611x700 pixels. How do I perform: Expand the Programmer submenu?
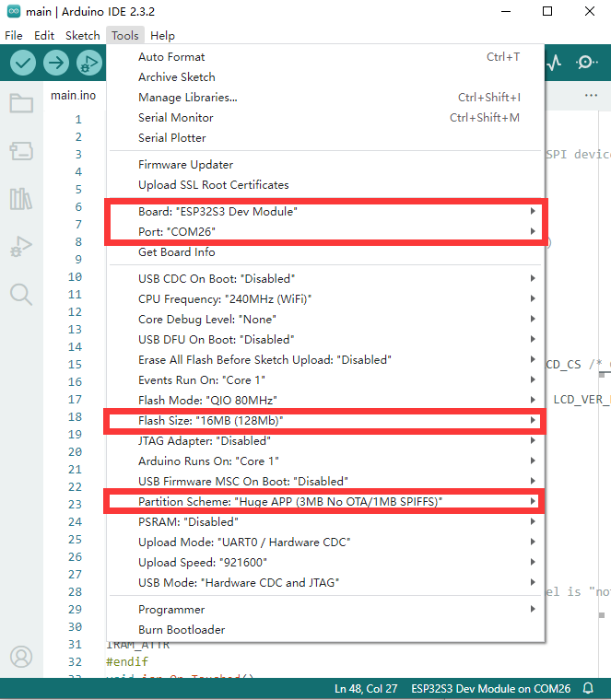point(325,610)
